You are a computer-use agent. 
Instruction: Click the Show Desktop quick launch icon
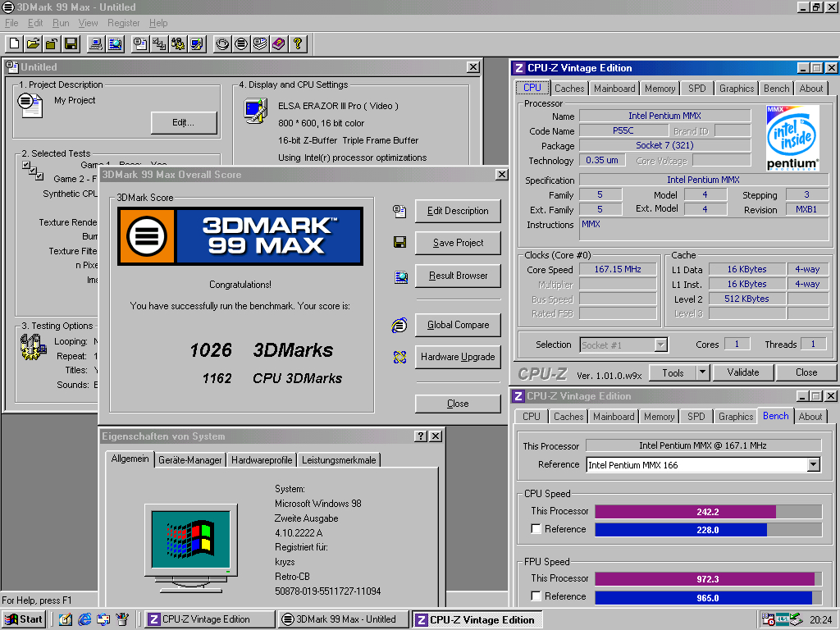click(66, 619)
